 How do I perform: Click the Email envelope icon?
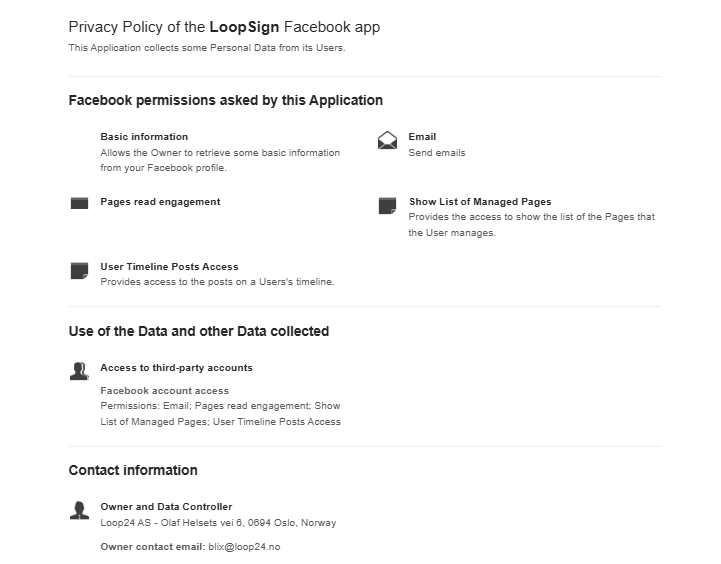pos(387,141)
